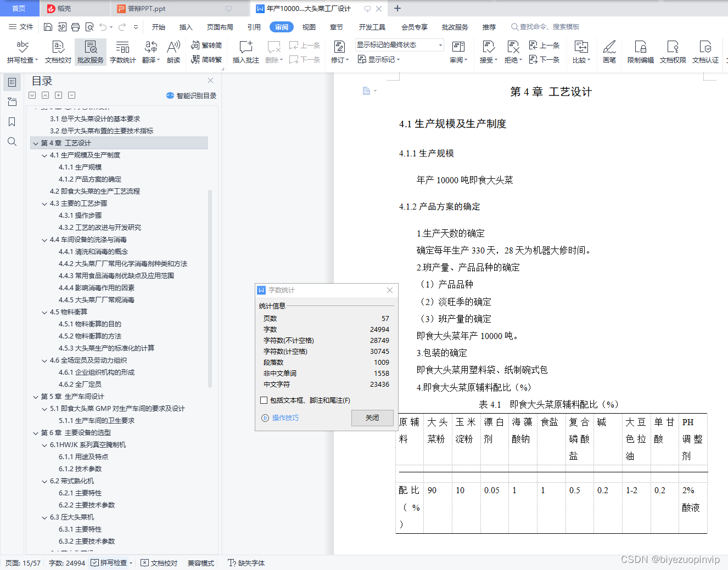The image size is (728, 570).
Task: Open the spell check (拼写检查) tool
Action: click(23, 52)
